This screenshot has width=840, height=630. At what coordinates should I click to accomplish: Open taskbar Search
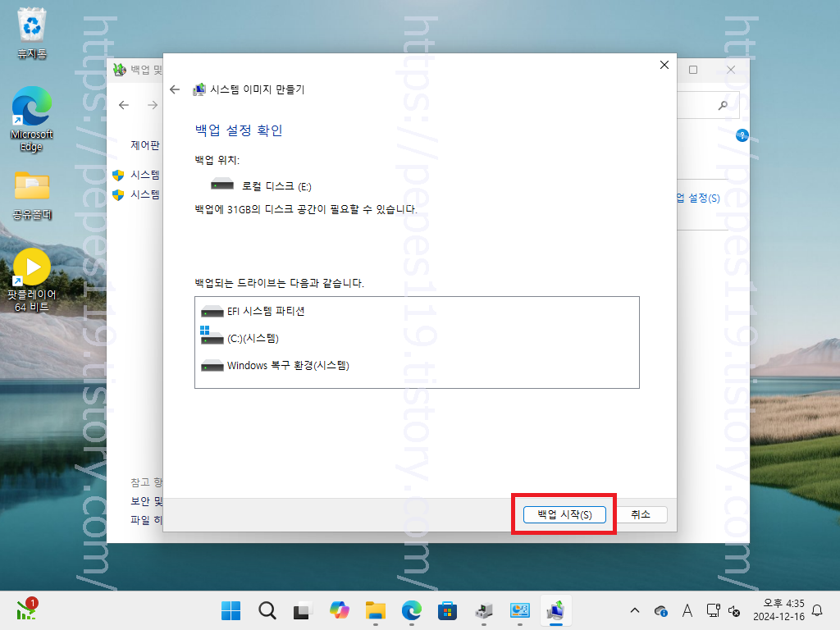coord(267,610)
